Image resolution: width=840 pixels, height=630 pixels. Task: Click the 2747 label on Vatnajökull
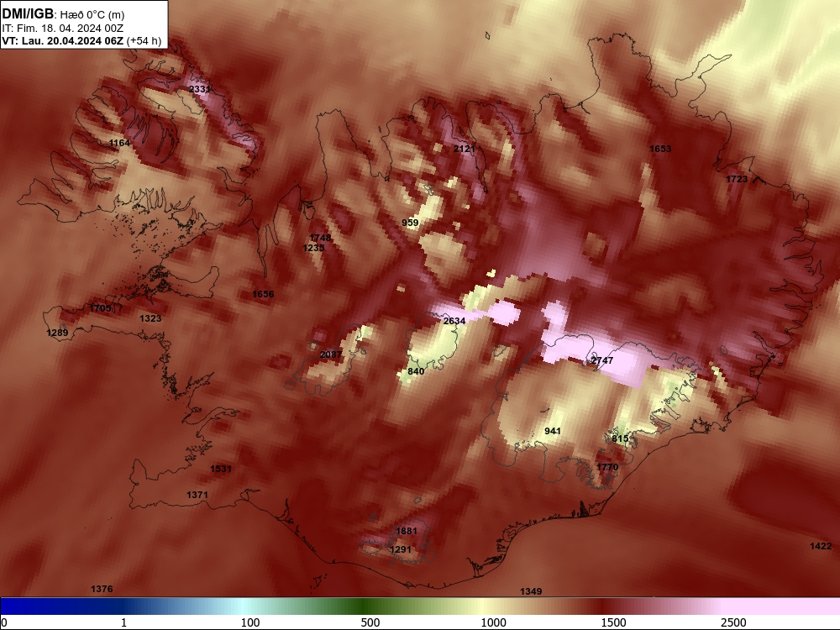coord(601,360)
